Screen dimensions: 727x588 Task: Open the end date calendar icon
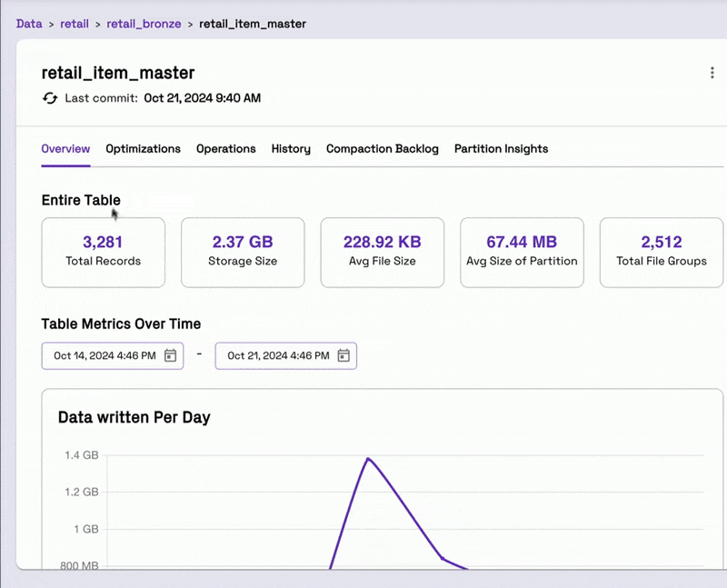[344, 355]
